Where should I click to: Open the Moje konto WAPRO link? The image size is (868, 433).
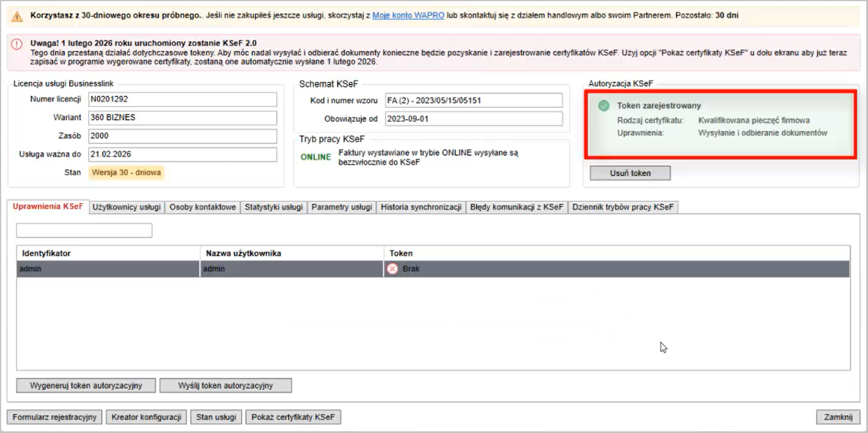[408, 16]
